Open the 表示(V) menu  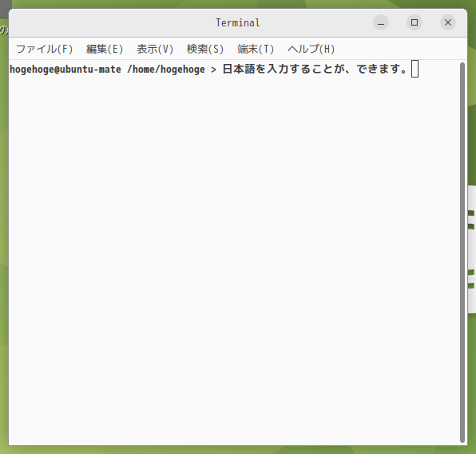[155, 49]
